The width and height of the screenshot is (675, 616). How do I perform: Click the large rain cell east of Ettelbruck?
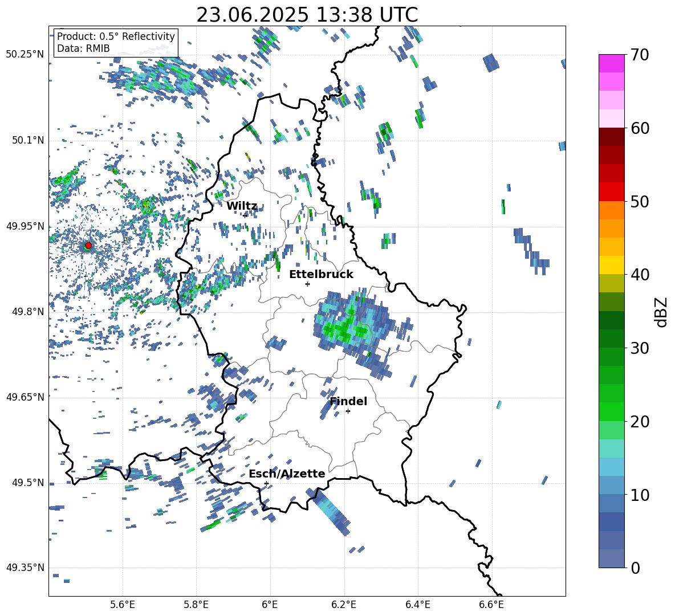click(354, 328)
